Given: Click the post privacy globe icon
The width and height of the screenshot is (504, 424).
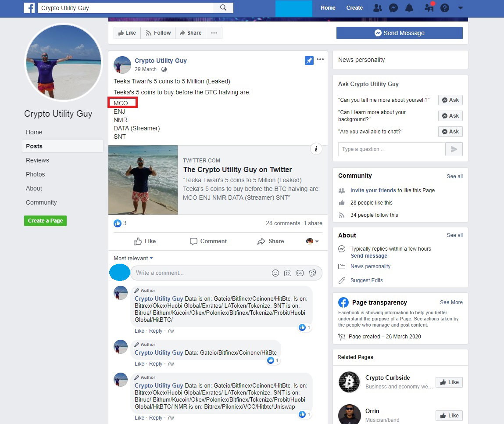Looking at the screenshot, I should click(164, 69).
